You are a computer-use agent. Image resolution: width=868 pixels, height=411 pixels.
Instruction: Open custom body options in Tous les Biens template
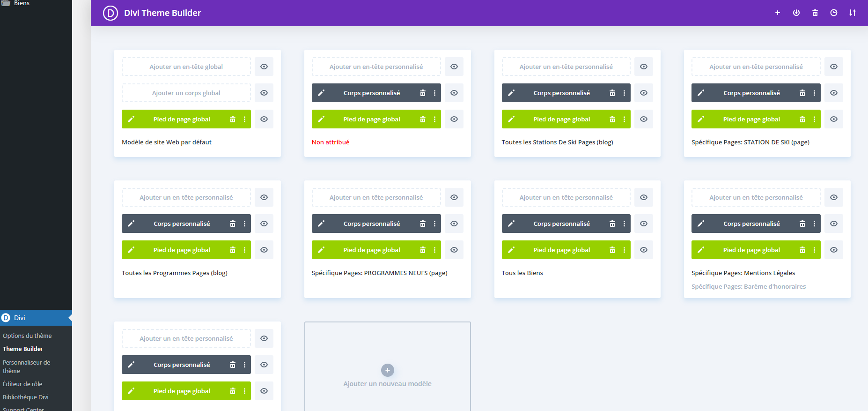pyautogui.click(x=624, y=224)
